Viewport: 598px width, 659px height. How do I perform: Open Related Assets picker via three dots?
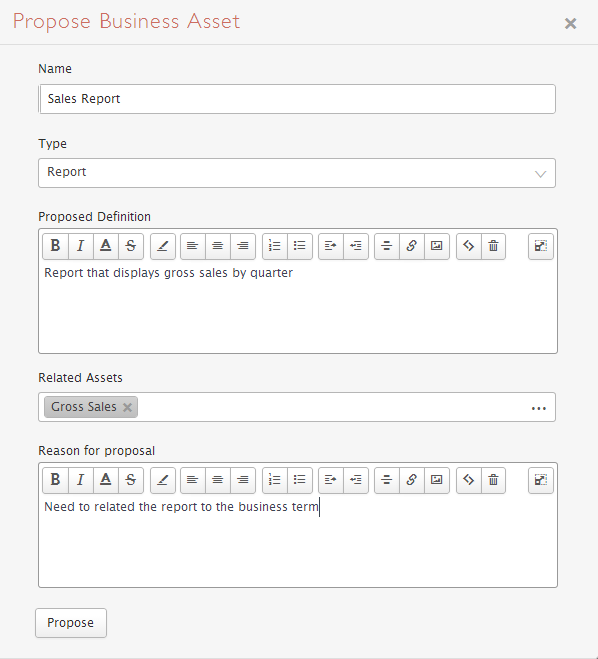pyautogui.click(x=538, y=408)
